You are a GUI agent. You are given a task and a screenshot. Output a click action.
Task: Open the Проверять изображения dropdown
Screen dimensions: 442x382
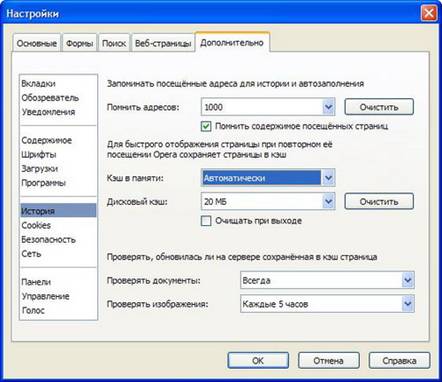pyautogui.click(x=327, y=304)
